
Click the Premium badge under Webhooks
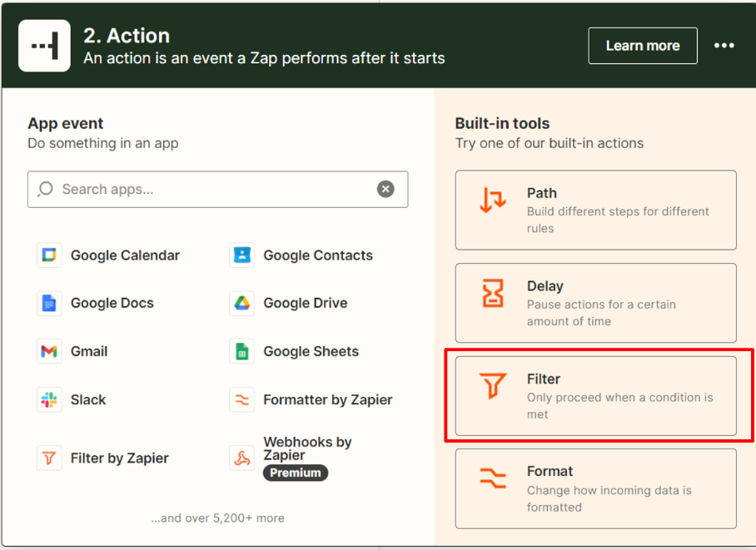296,473
